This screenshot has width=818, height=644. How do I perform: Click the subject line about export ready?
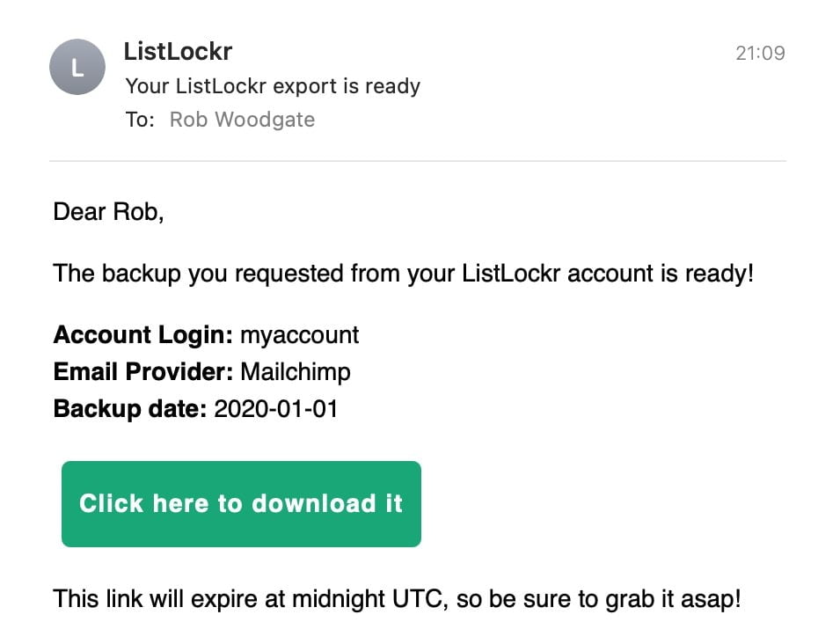point(273,86)
